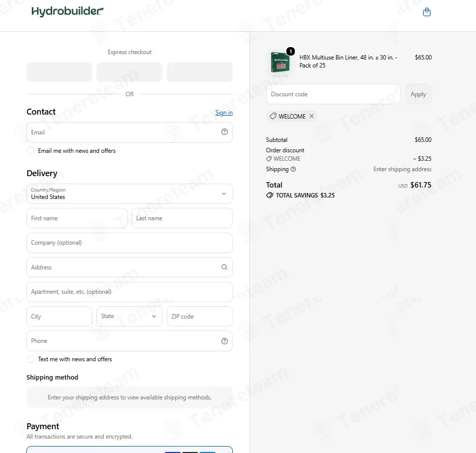The image size is (476, 453).
Task: Remove the WELCOME discount code
Action: [312, 116]
